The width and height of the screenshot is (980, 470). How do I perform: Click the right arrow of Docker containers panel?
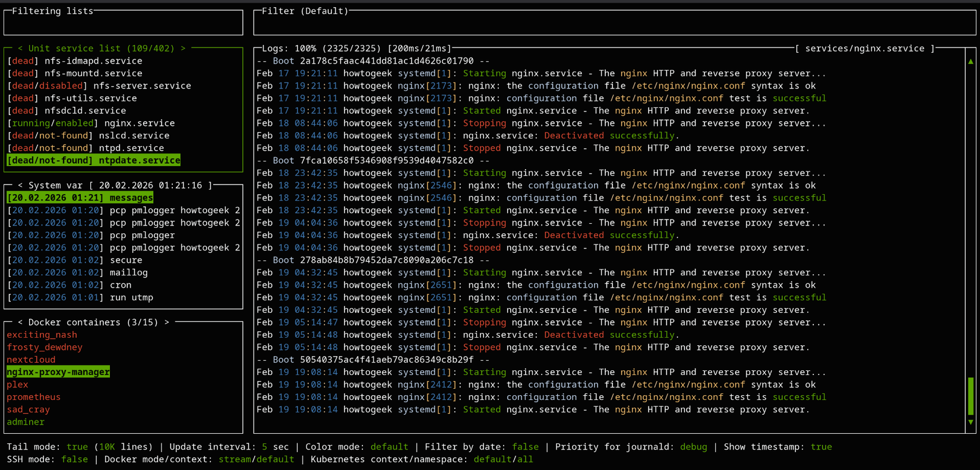pos(167,322)
